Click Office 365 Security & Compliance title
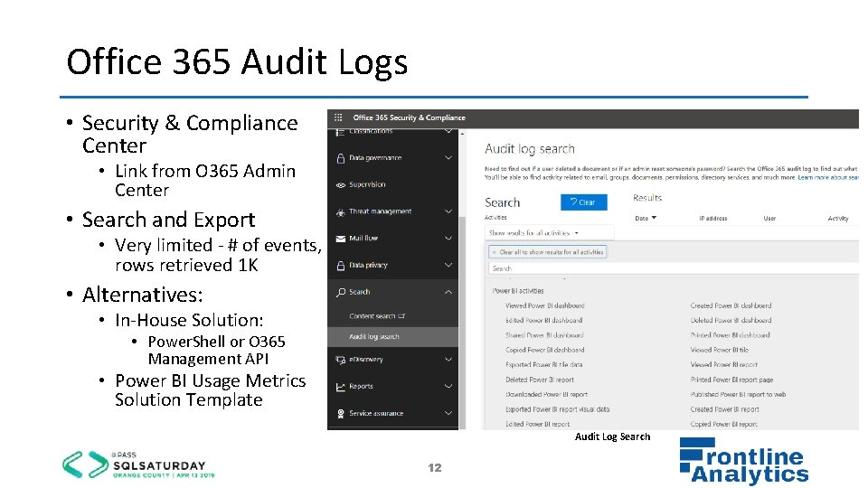Viewport: 868px width, 488px height. [409, 117]
